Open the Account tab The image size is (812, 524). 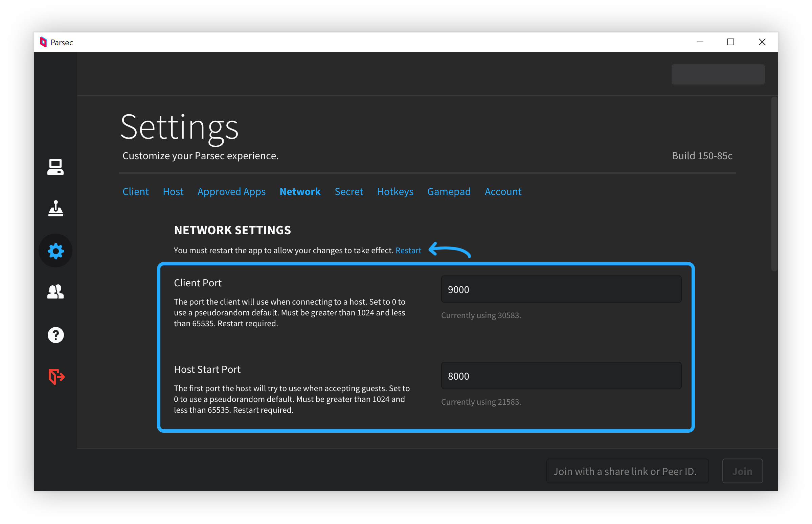tap(503, 192)
